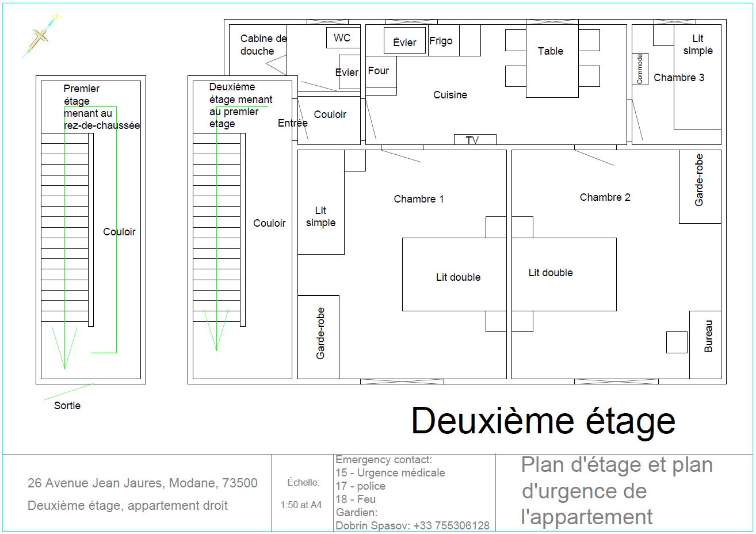This screenshot has width=756, height=534.
Task: Click 'Couloir' in the first-floor stairwell
Action: pos(119,232)
